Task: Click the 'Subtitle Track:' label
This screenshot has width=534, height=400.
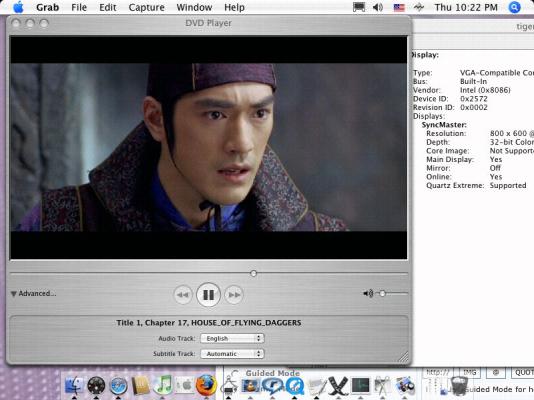Action: coord(174,354)
